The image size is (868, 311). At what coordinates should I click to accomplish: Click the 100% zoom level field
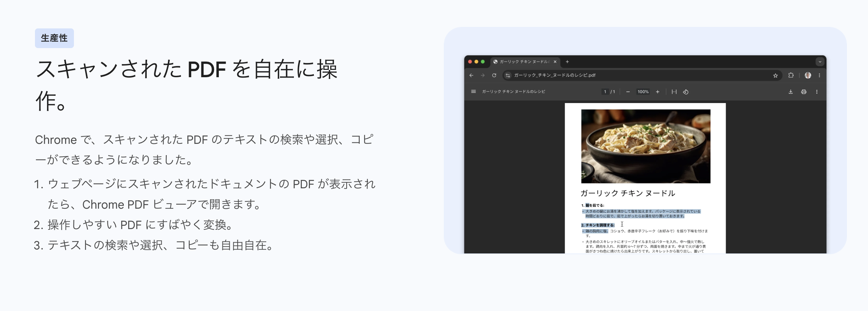click(643, 92)
